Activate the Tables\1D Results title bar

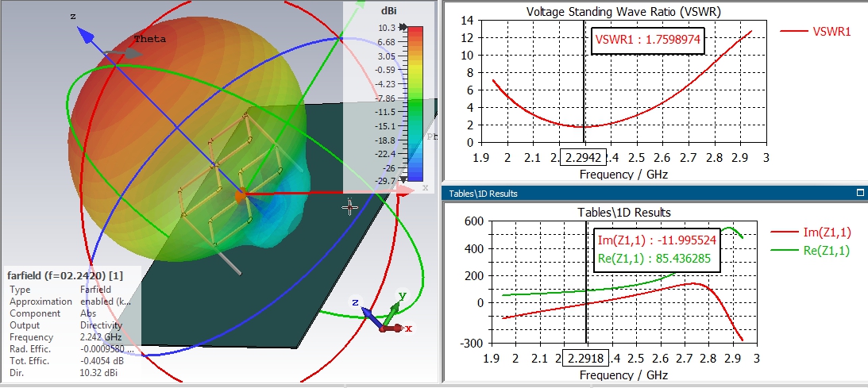click(654, 193)
